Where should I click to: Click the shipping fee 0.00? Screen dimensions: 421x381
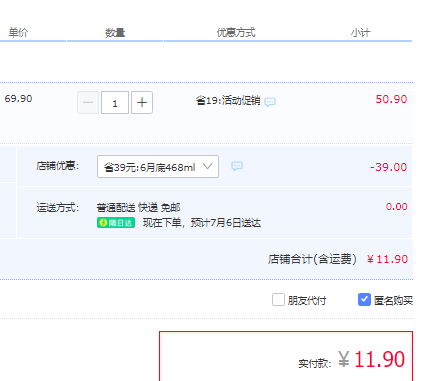click(x=397, y=207)
